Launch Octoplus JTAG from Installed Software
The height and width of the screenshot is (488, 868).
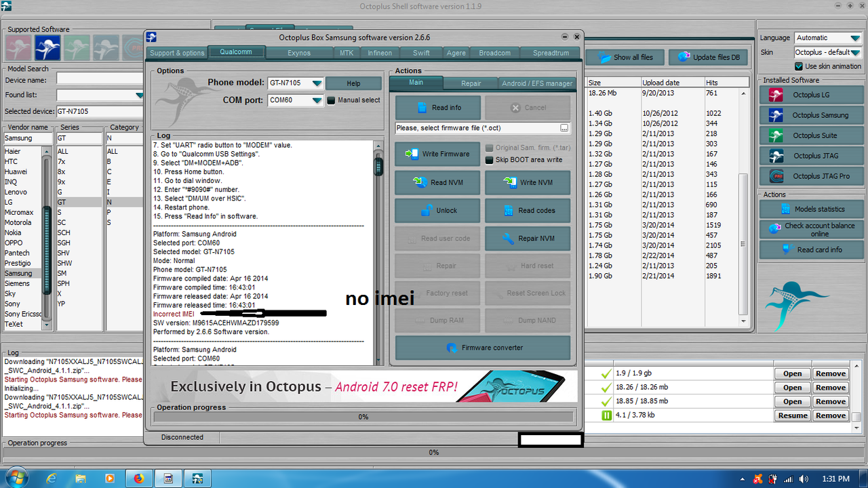pos(810,156)
